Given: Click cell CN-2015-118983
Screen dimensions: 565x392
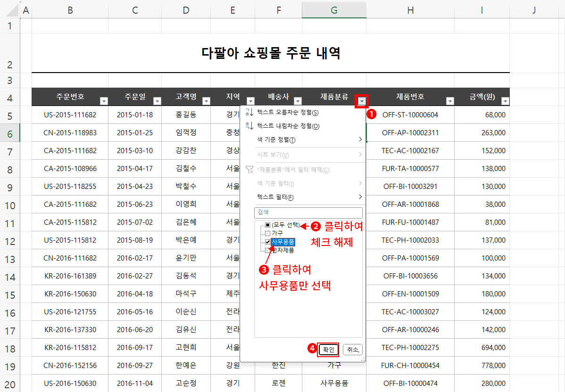Looking at the screenshot, I should point(70,133).
